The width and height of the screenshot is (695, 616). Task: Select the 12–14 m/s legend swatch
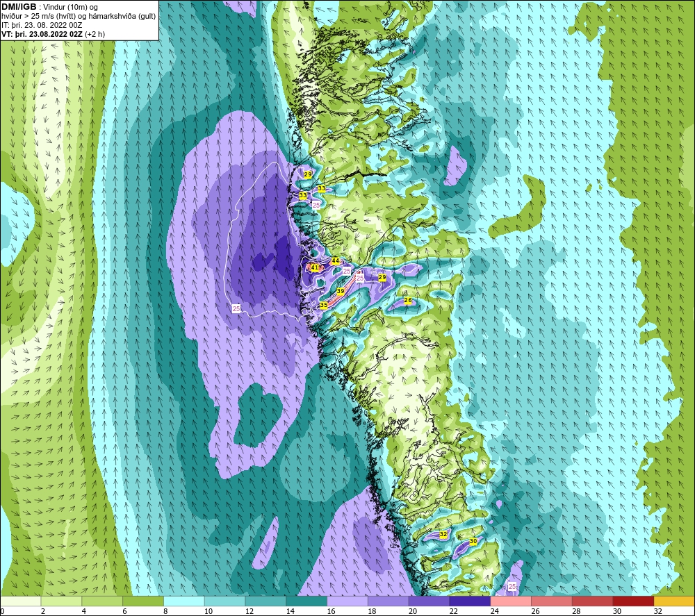[265, 601]
